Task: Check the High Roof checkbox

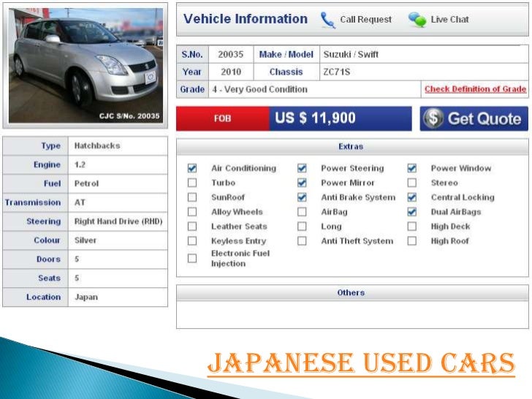Action: (x=412, y=241)
